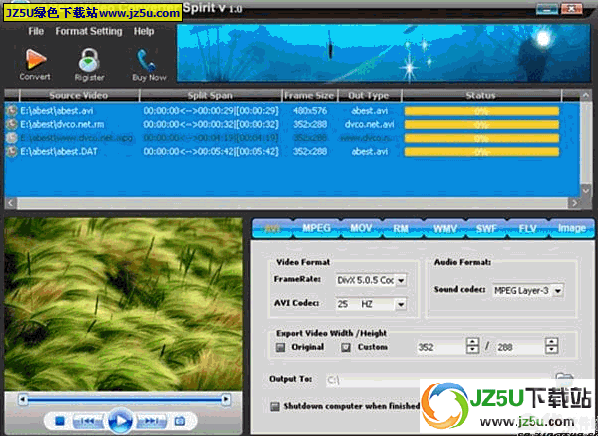This screenshot has height=436, width=598.
Task: Switch to the MOV format tab
Action: (361, 228)
